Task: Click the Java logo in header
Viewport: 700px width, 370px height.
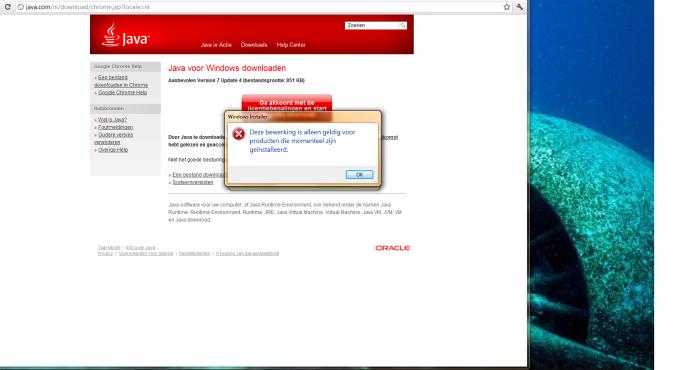Action: pyautogui.click(x=125, y=35)
